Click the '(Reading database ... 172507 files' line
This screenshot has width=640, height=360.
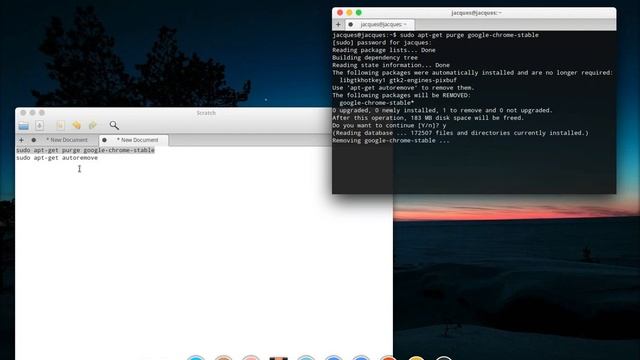[460, 133]
